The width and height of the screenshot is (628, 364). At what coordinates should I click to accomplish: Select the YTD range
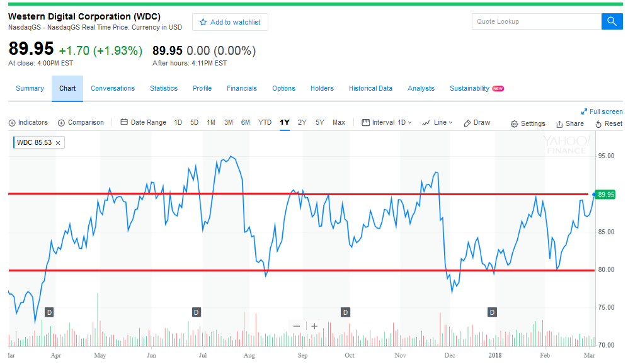pyautogui.click(x=265, y=123)
